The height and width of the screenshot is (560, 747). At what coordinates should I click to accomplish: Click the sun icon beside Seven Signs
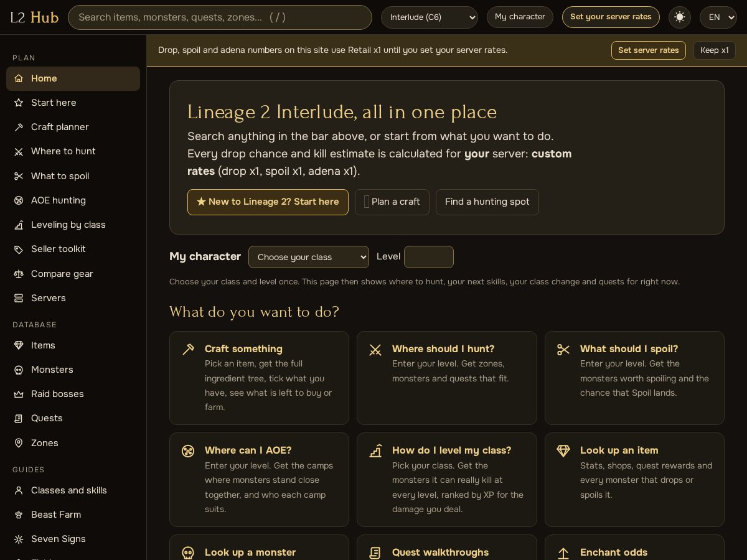[x=19, y=539]
